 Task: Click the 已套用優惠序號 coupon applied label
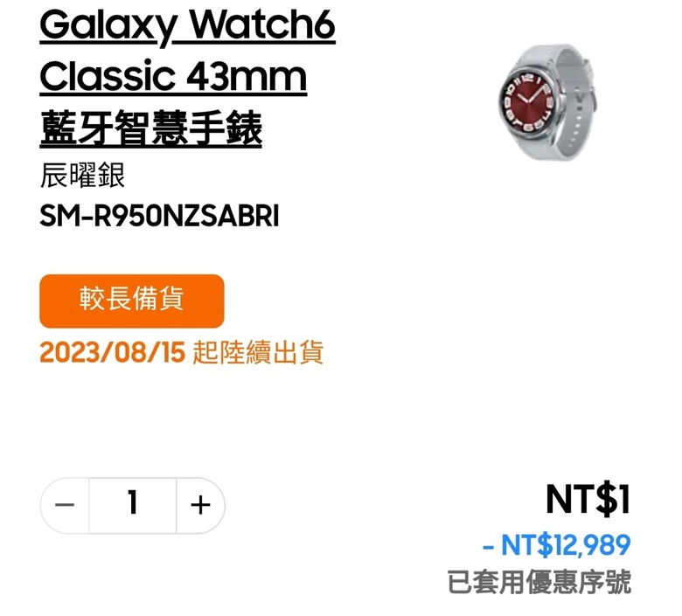(x=539, y=582)
